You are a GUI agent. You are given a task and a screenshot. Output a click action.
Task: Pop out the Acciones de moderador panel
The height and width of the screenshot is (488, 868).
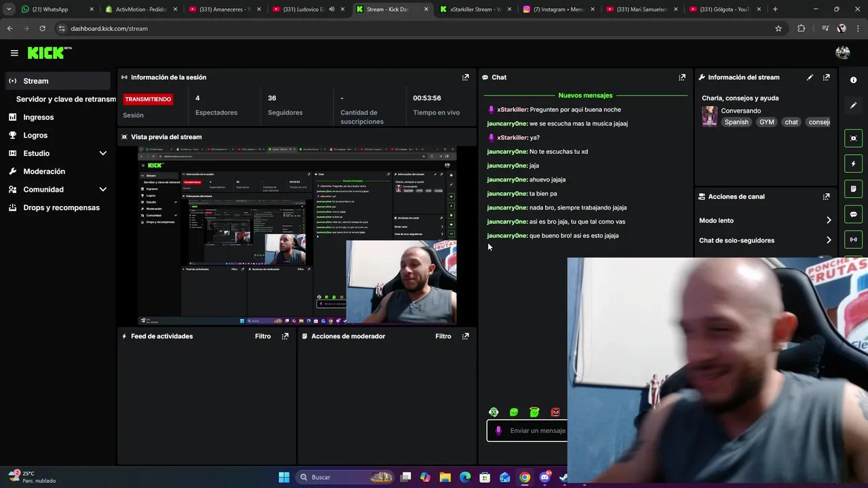(465, 336)
